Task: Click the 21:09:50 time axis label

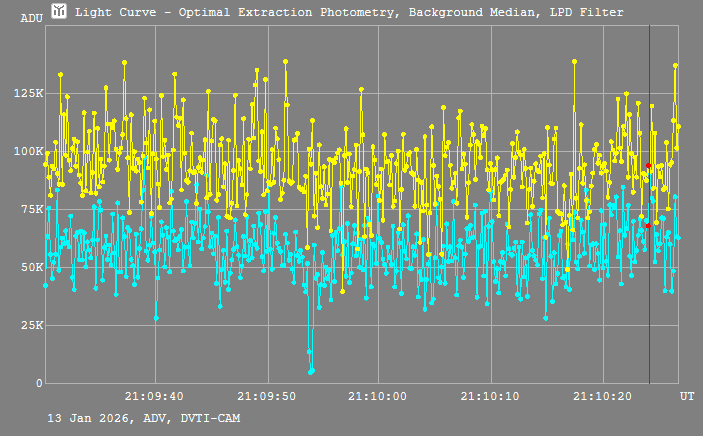Action: point(266,397)
